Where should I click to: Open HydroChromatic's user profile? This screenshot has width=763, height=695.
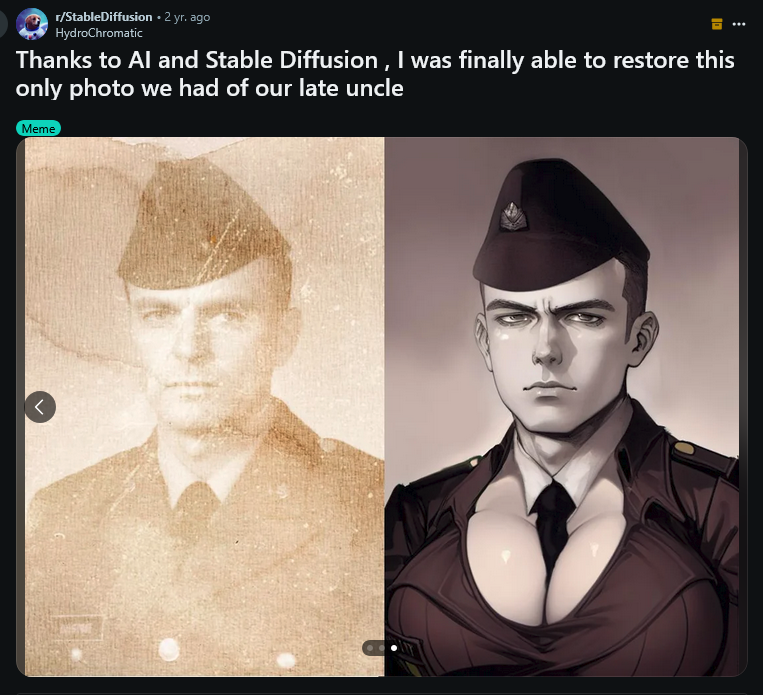[99, 33]
